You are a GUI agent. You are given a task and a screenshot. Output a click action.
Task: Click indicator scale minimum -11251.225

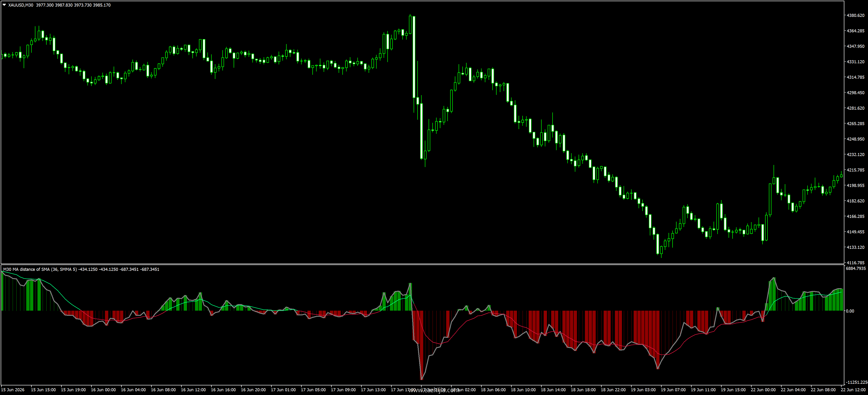point(857,383)
